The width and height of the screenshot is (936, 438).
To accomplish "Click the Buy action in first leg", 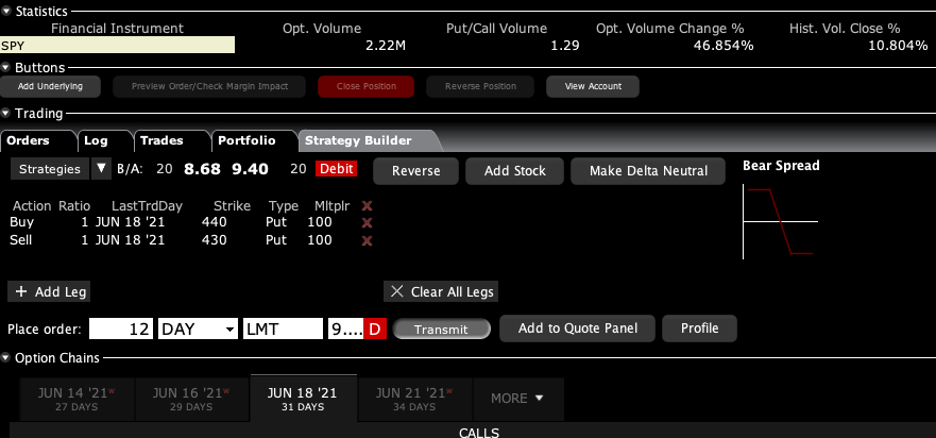I will (x=22, y=223).
